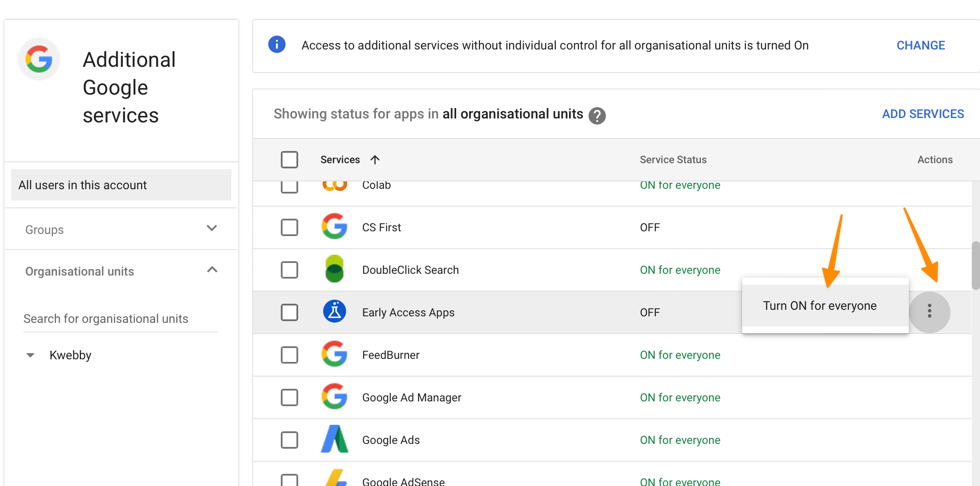Choose Turn ON for everyone menu option
The width and height of the screenshot is (980, 486).
(x=819, y=305)
